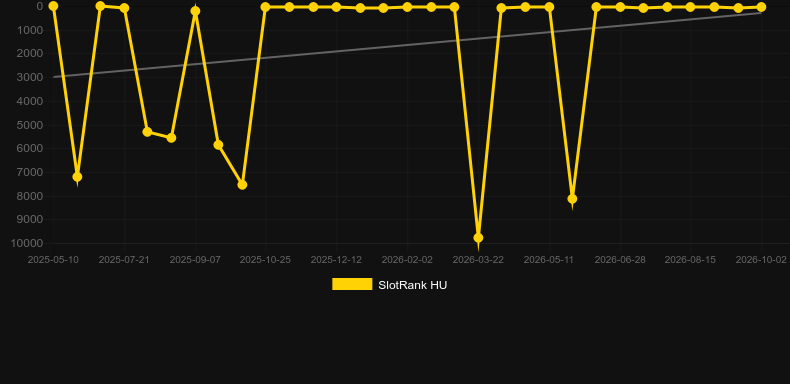The image size is (790, 384).
Task: Click the 2025-07-21 x-axis date label
Action: (x=124, y=260)
